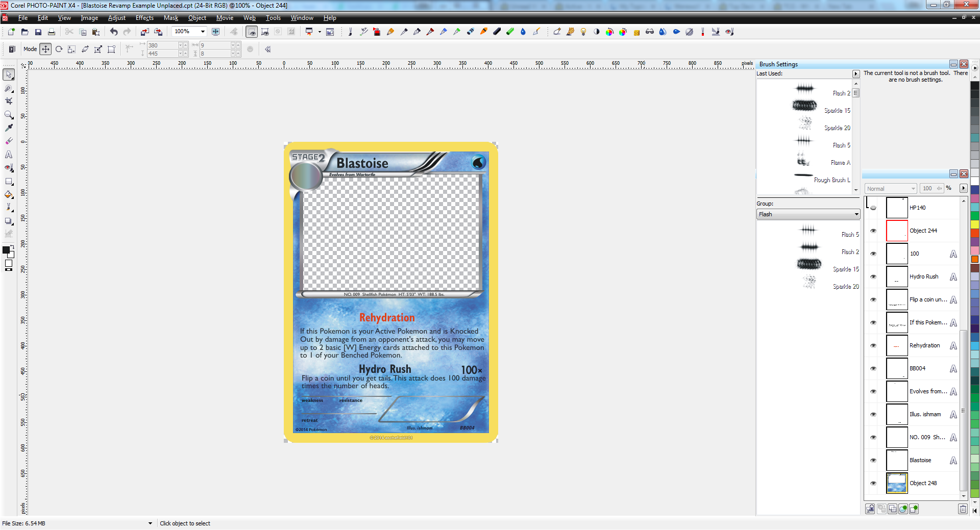Select the Rotate mode icon in property bar
Viewport: 980px width, 530px height.
pyautogui.click(x=59, y=49)
